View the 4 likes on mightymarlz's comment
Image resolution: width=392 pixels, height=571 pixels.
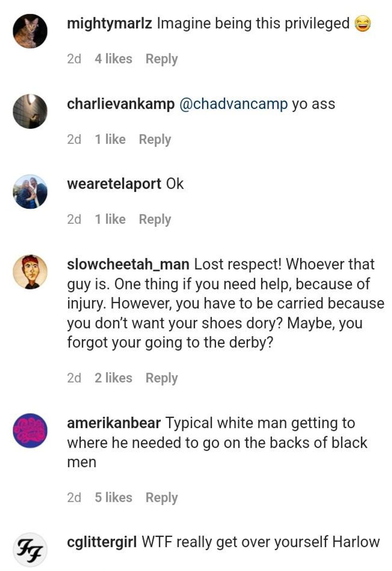pyautogui.click(x=113, y=59)
